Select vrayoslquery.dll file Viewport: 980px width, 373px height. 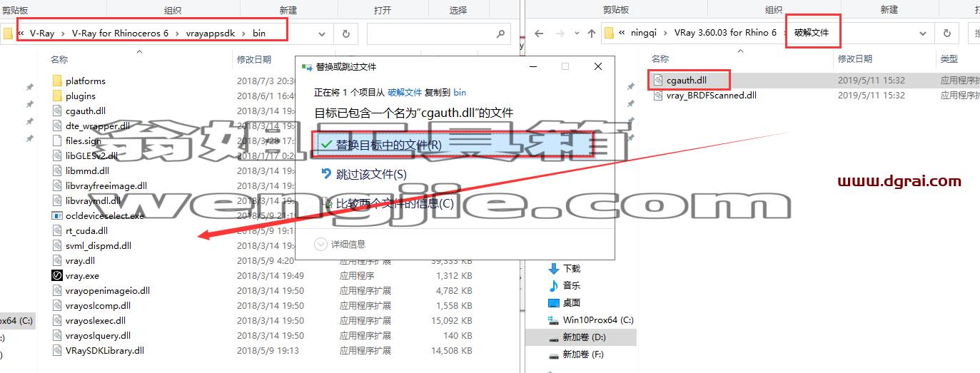point(98,336)
